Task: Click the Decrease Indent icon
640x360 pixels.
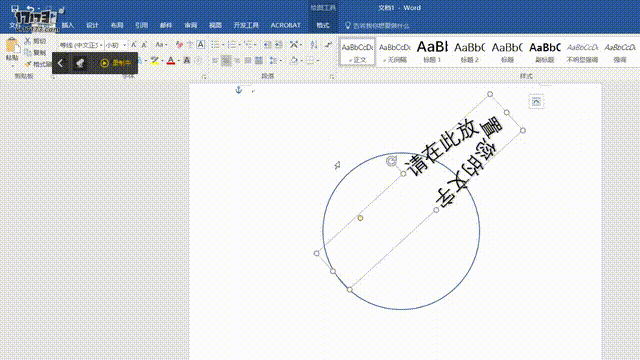Action: point(267,44)
